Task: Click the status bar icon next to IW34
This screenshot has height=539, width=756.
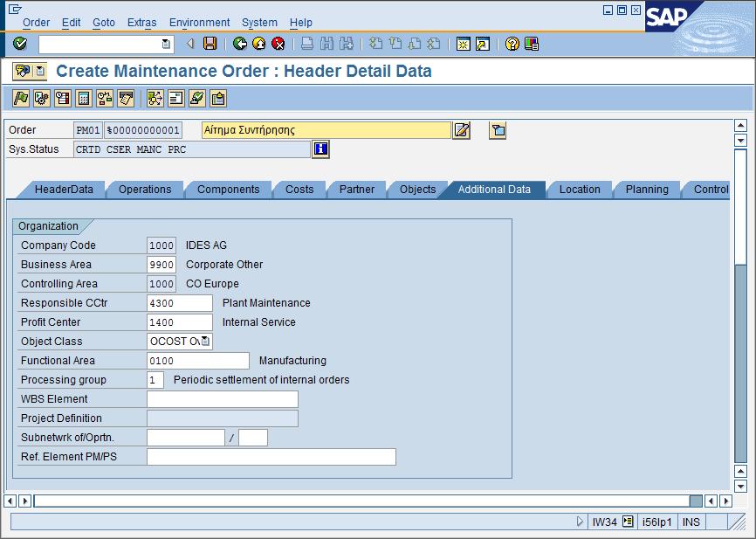Action: pyautogui.click(x=628, y=522)
